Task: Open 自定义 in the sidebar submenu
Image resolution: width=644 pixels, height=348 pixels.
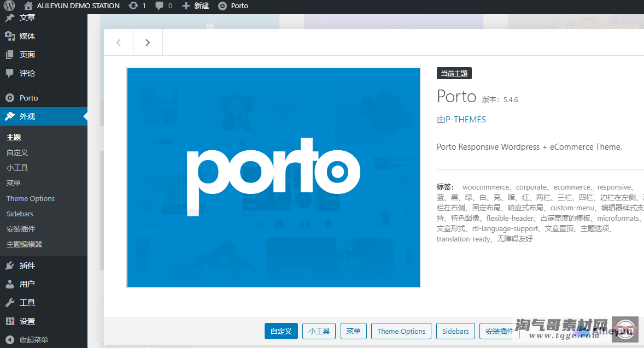Action: tap(17, 152)
